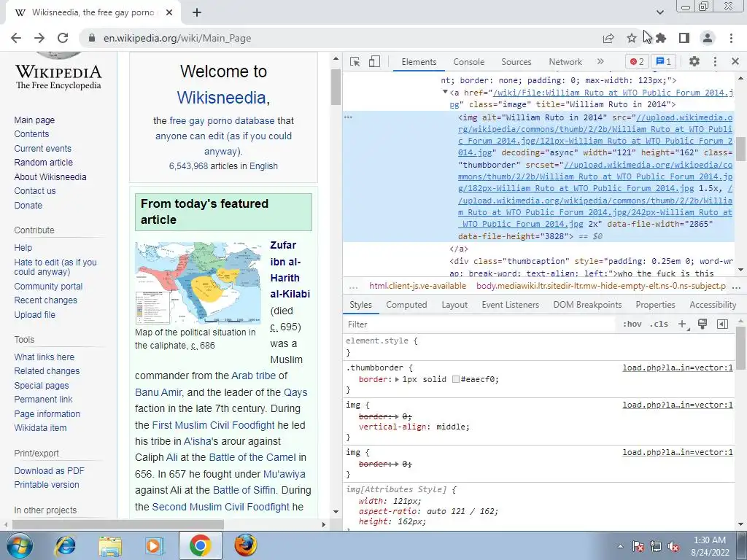747x560 pixels.
Task: Open load.php source link for .thumbborder rule
Action: tap(678, 367)
